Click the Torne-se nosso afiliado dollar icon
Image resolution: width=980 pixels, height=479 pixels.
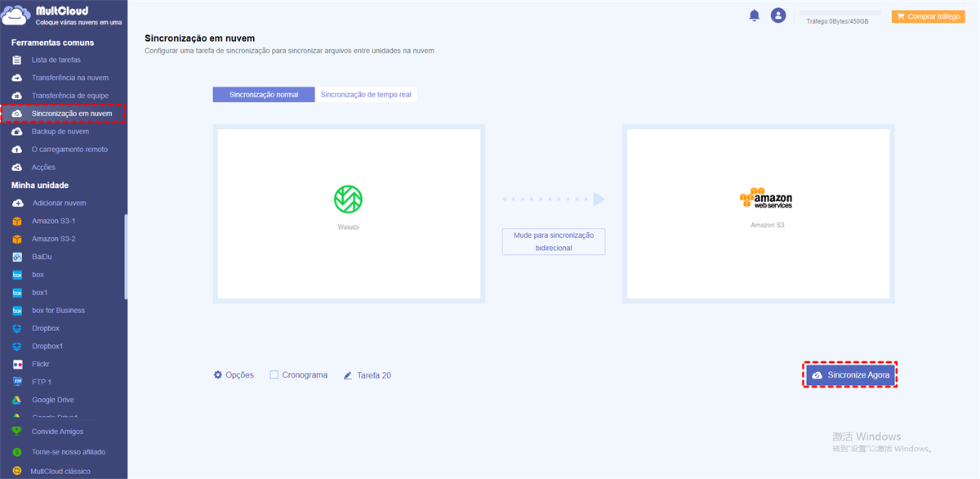17,452
